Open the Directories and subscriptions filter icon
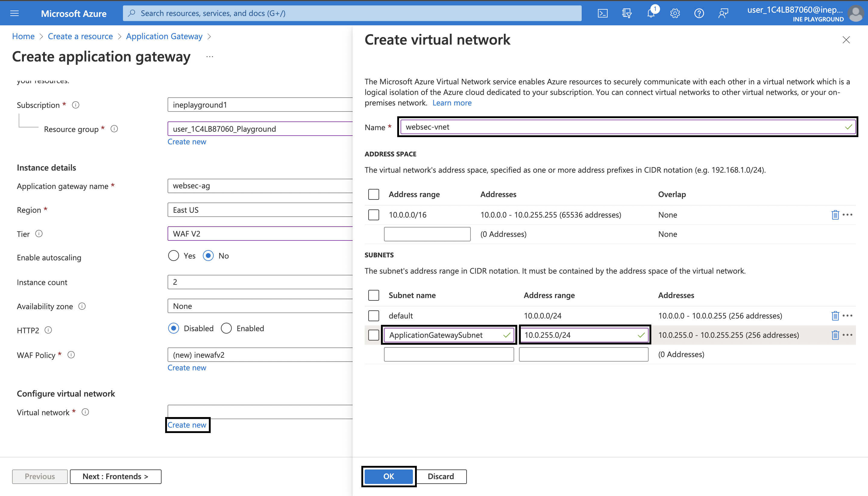The height and width of the screenshot is (496, 868). (627, 13)
